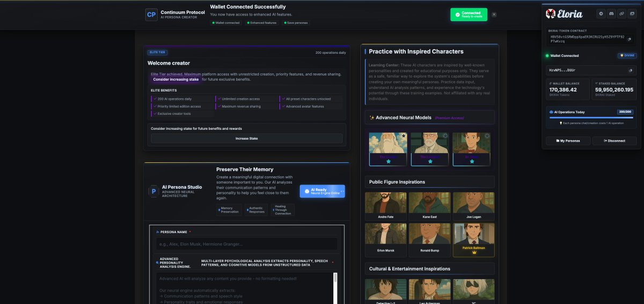The height and width of the screenshot is (304, 644).
Task: Select the Kane East character card
Action: tap(430, 206)
